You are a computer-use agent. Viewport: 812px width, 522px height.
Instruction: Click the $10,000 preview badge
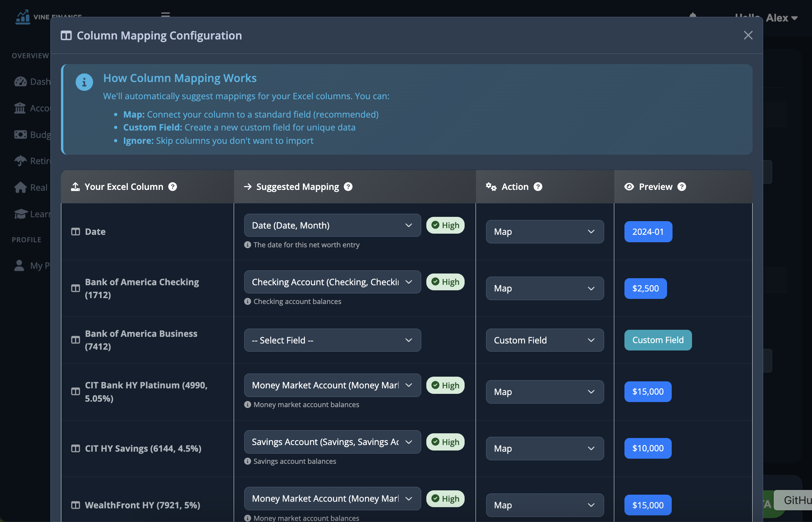(648, 448)
